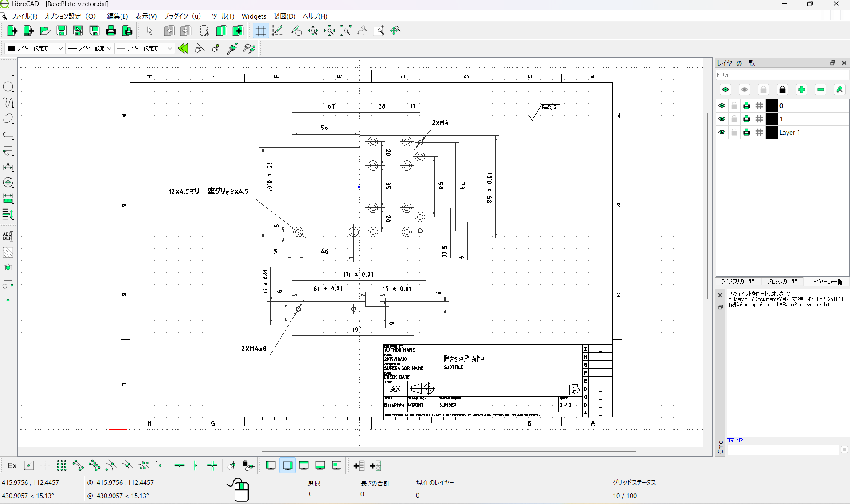Select the Circle drawing tool
Viewport: 850px width, 504px height.
click(8, 87)
